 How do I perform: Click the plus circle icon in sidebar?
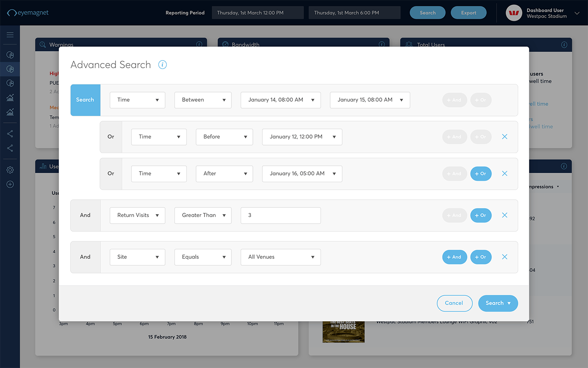[x=10, y=184]
